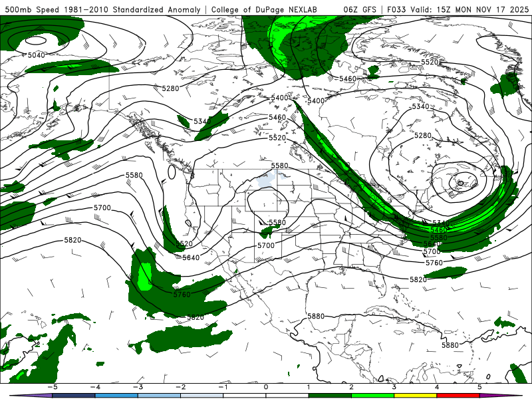Screen dimensions: 532x399
Task: Click the 1 legend label
Action: [x=309, y=387]
